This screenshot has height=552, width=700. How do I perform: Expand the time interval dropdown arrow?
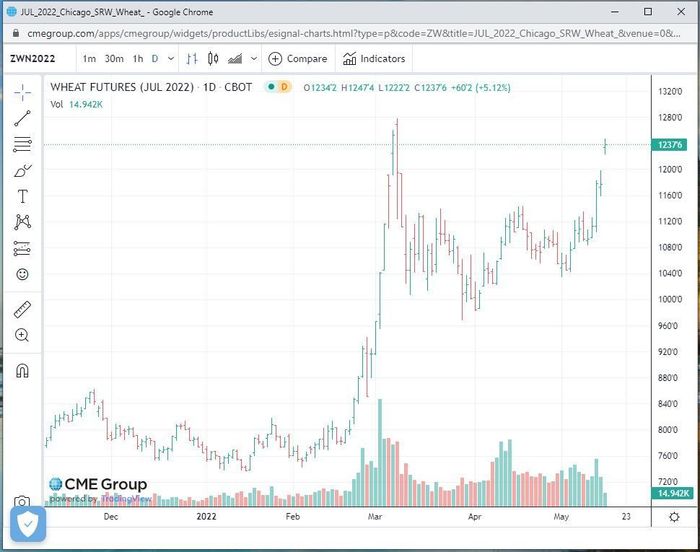(x=170, y=59)
